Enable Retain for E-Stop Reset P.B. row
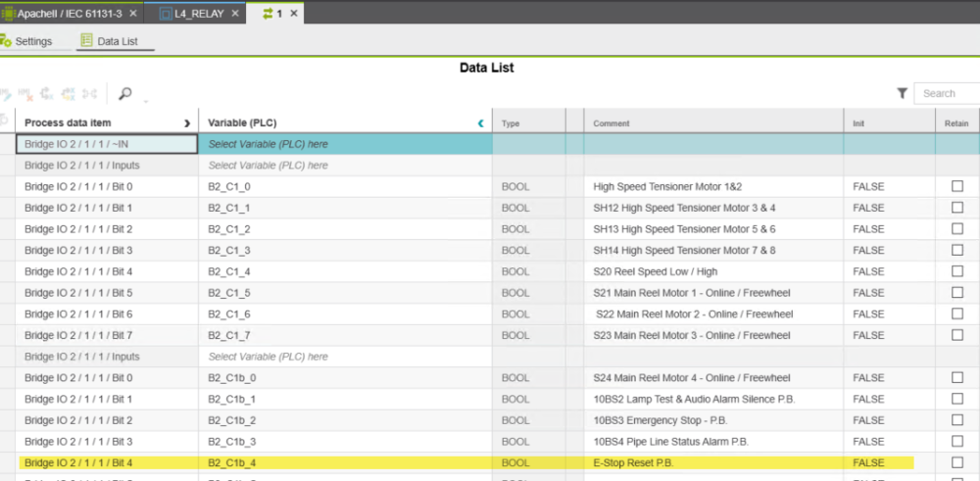 pos(956,462)
